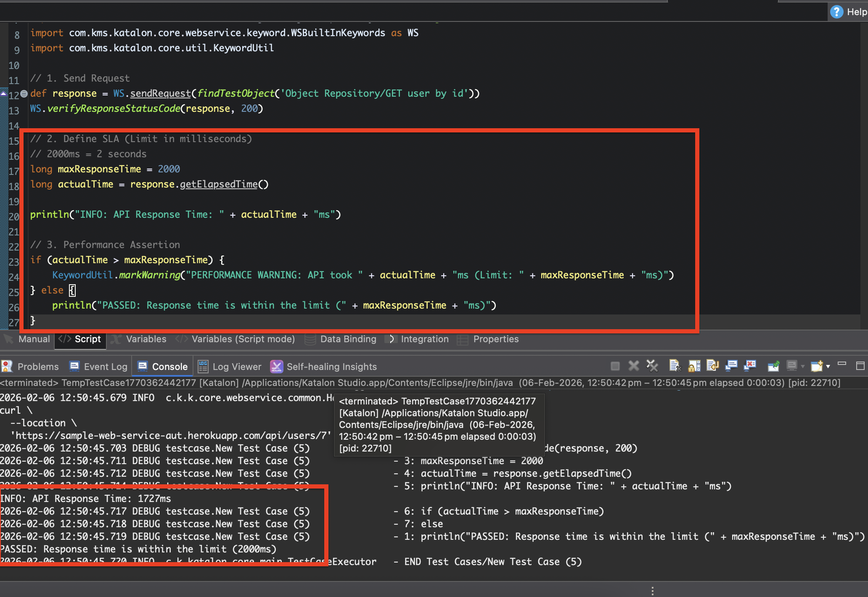Screen dimensions: 868x597
Task: Enable Scroll Lock in the console toolbar
Action: click(694, 366)
